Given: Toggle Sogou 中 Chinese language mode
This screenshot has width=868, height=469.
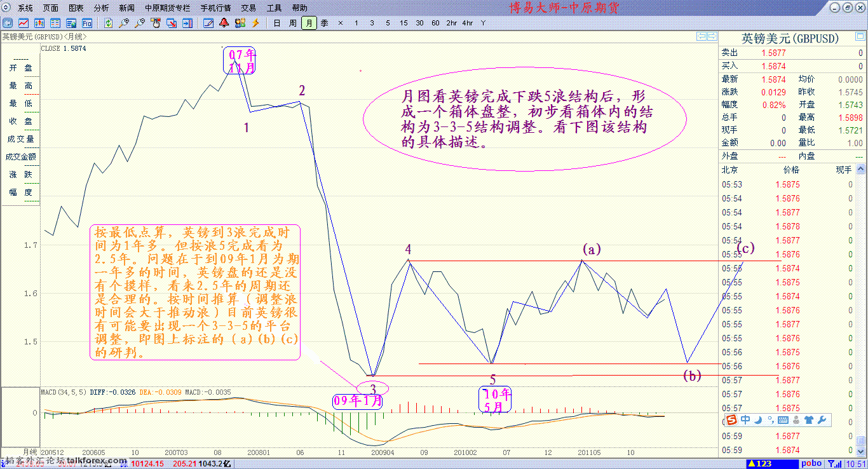Looking at the screenshot, I should [745, 420].
